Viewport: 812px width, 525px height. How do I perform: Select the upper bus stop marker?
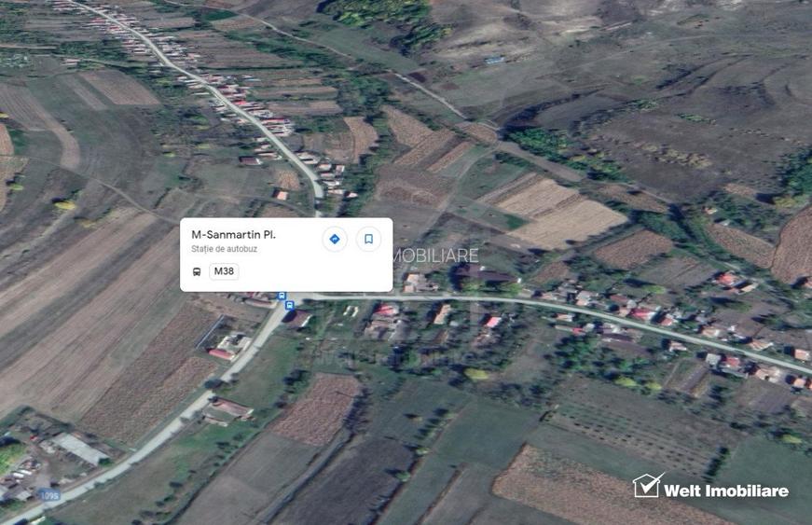282,296
